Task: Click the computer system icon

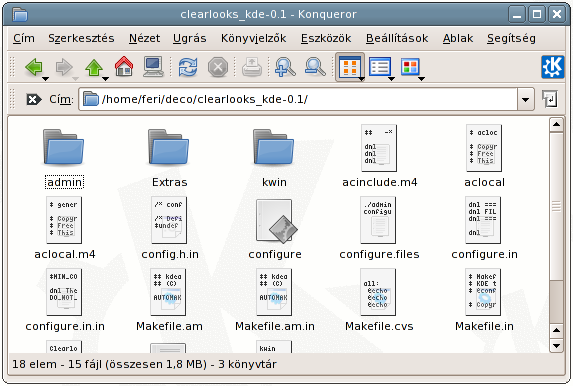Action: [x=153, y=67]
